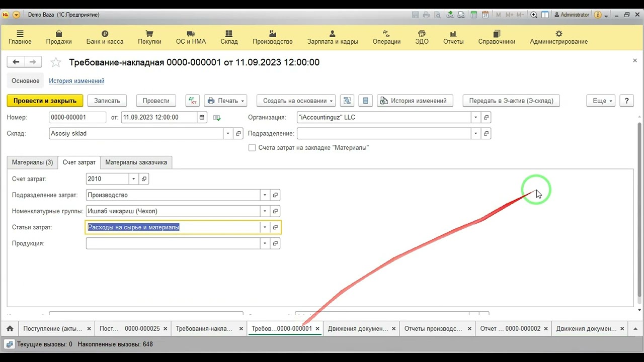Viewport: 644px width, 362px height.
Task: Open the Покупки section
Action: point(149,37)
